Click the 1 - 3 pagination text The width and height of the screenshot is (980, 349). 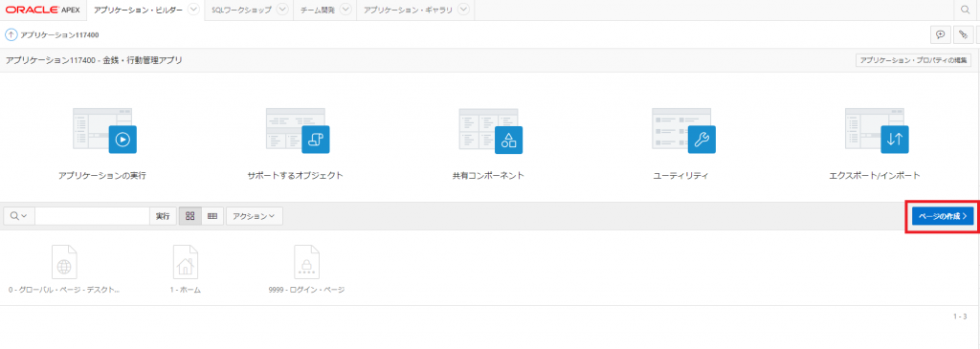(x=960, y=316)
